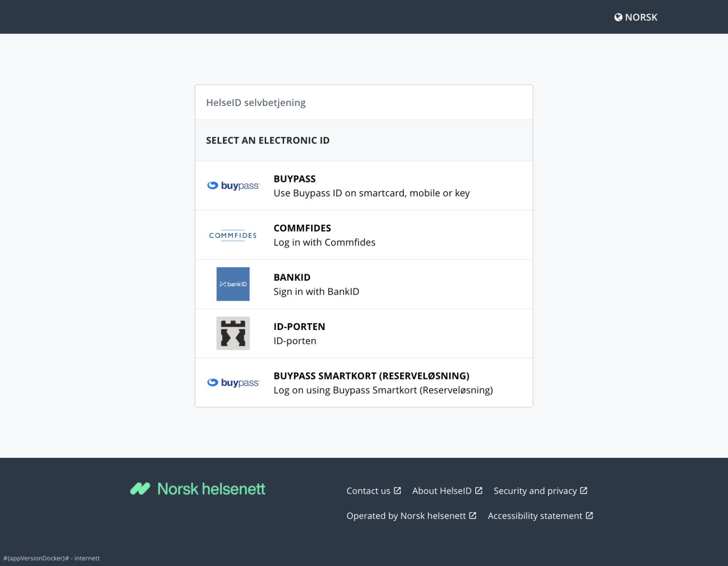The width and height of the screenshot is (728, 566).
Task: Open Security and privacy link
Action: point(540,491)
